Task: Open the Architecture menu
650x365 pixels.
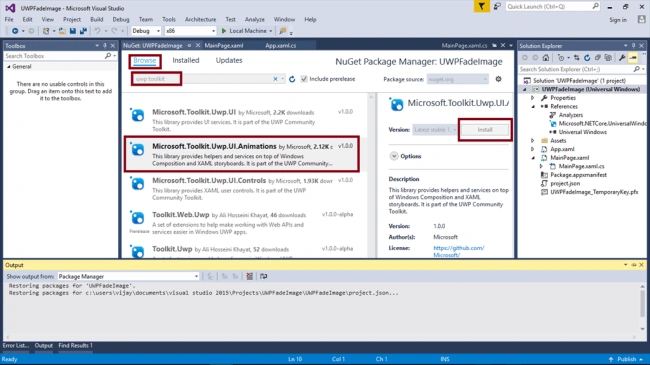Action: coord(201,19)
